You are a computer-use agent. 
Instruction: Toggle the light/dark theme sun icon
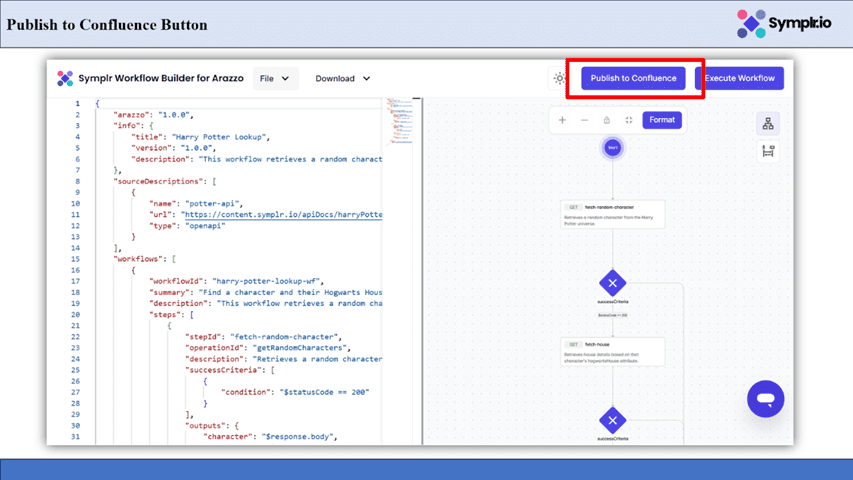(x=560, y=78)
